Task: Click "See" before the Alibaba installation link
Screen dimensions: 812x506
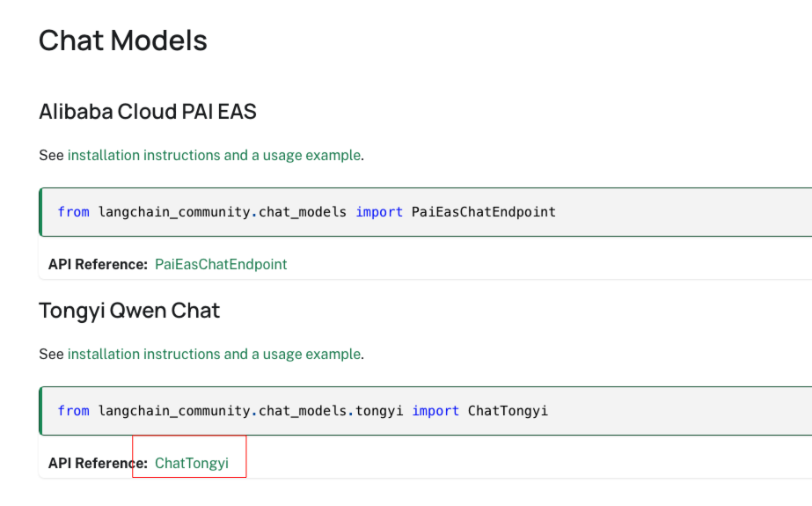Action: click(x=51, y=155)
